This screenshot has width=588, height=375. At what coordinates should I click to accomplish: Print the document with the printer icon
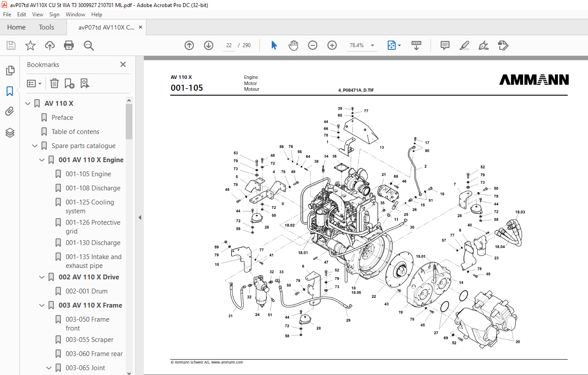69,45
